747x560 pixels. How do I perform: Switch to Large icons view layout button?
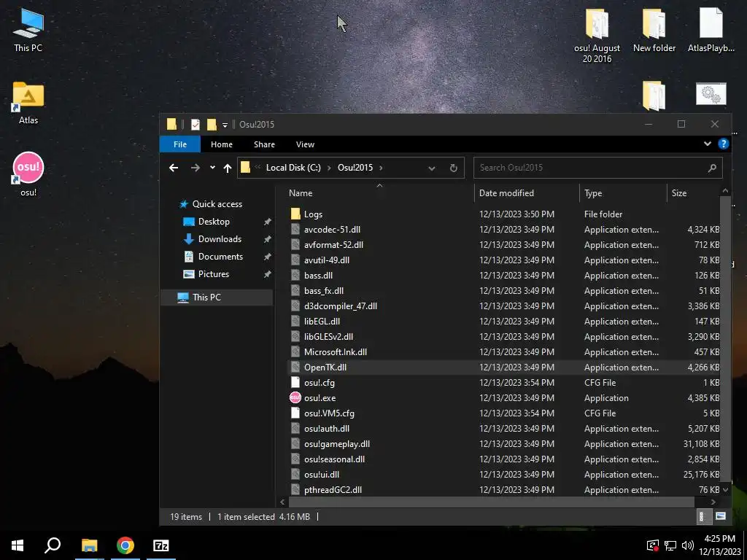(721, 517)
